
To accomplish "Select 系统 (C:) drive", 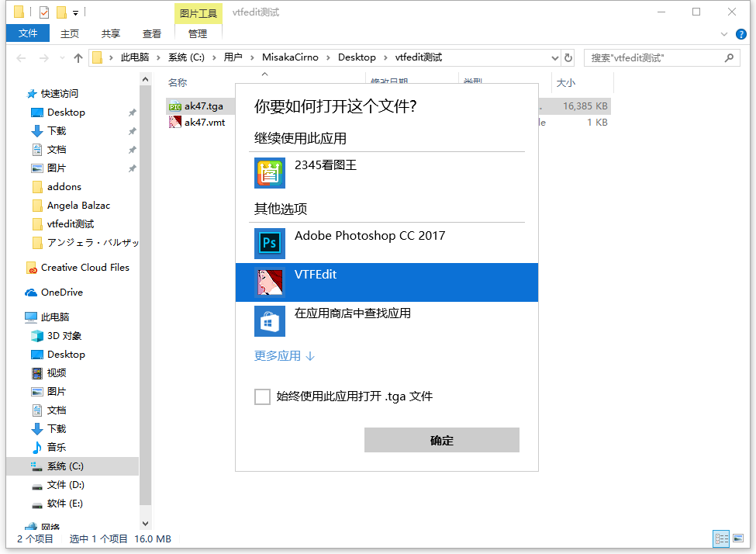I will (x=57, y=466).
